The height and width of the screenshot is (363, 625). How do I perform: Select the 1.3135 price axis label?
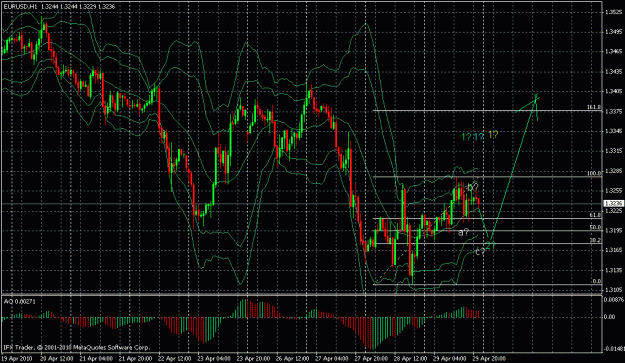pos(613,270)
